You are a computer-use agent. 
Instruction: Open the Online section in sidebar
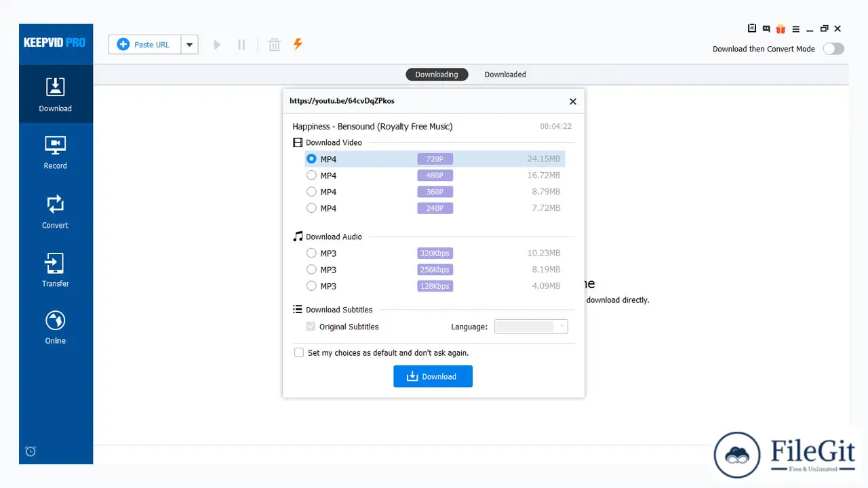(x=56, y=327)
